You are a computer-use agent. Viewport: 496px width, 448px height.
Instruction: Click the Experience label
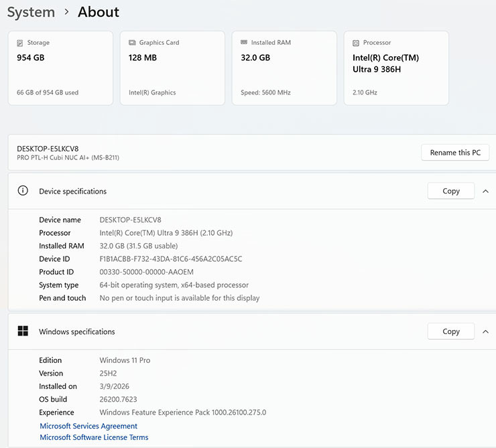click(x=56, y=413)
